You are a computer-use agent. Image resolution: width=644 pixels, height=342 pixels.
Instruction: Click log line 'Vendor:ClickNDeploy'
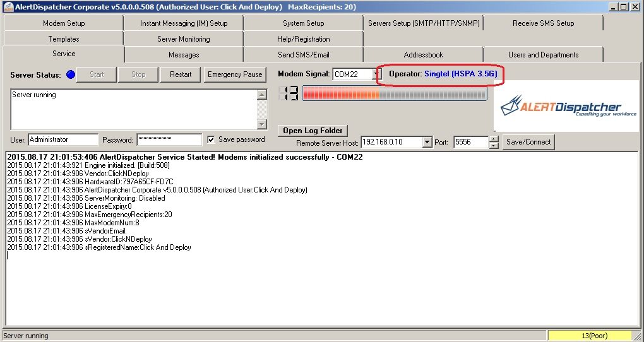(x=78, y=174)
